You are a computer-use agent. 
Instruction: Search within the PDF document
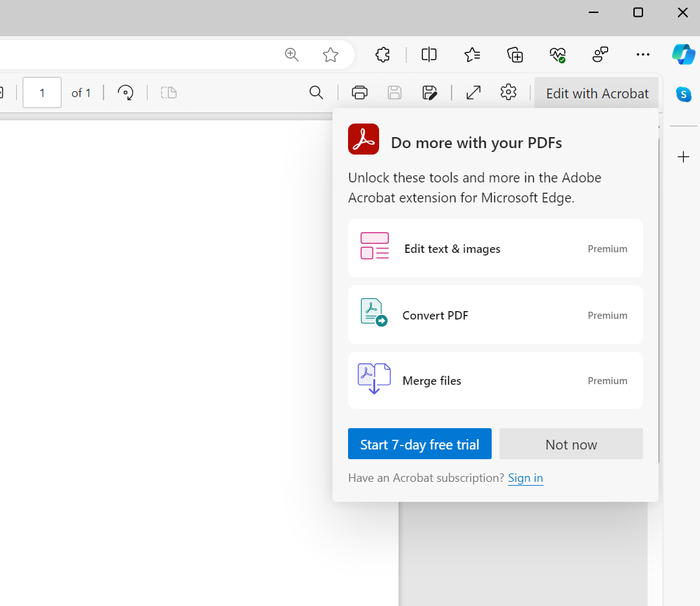(316, 92)
